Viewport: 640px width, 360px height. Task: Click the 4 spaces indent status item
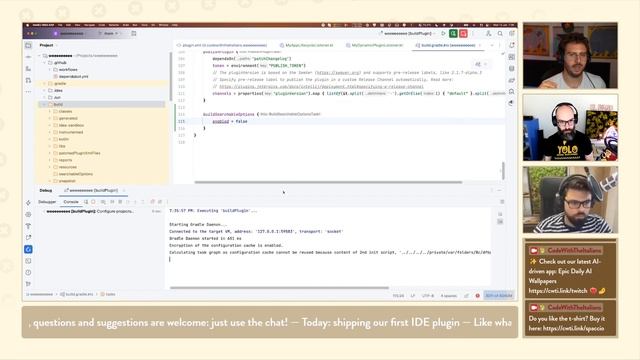pyautogui.click(x=449, y=296)
